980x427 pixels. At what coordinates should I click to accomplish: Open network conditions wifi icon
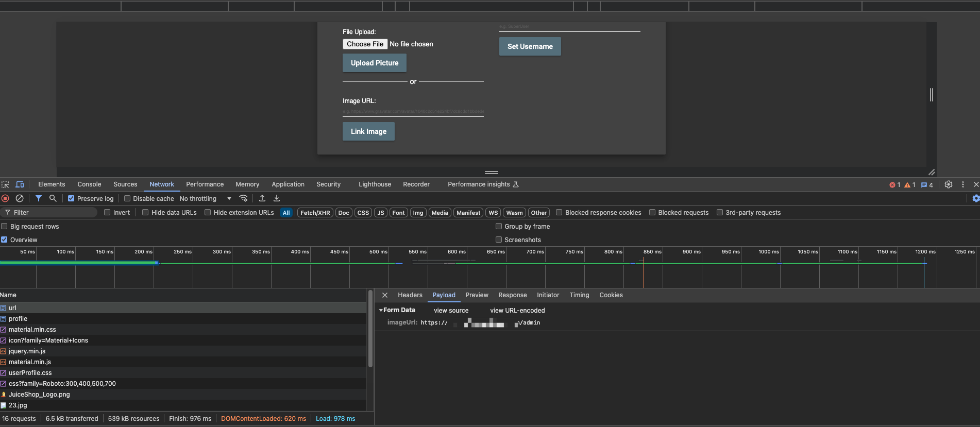coord(244,198)
